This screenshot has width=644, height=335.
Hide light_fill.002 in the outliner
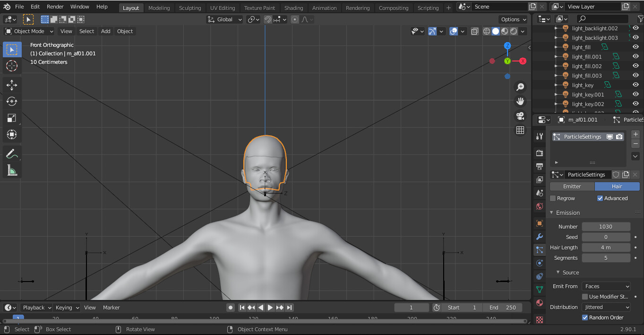pyautogui.click(x=635, y=66)
